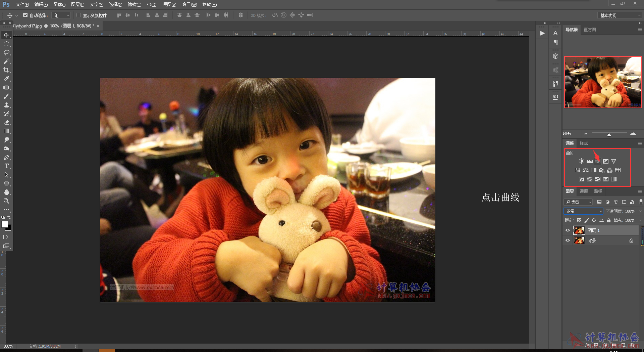644x352 pixels.
Task: Click the 100% zoom field in status bar
Action: click(x=8, y=346)
